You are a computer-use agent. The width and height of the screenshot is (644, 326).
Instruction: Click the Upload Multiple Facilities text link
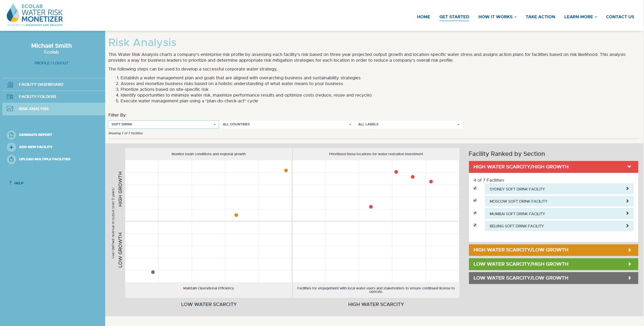(45, 159)
